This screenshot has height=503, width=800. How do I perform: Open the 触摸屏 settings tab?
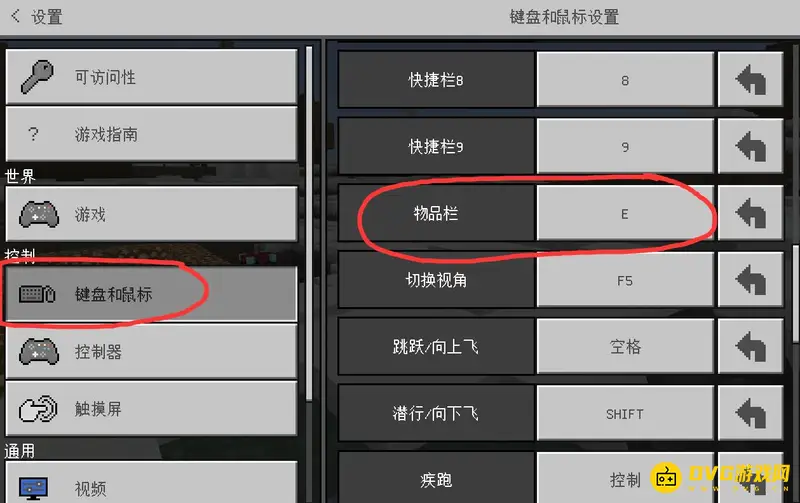point(151,409)
